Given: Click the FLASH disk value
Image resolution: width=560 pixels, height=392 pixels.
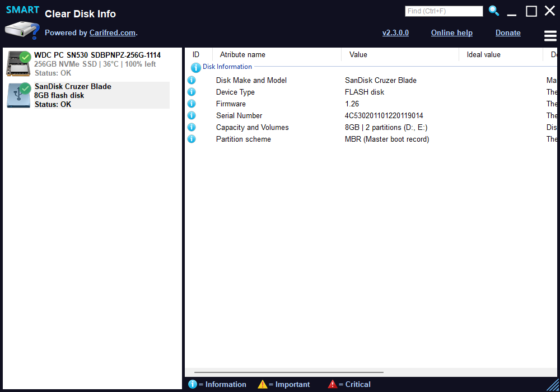Looking at the screenshot, I should 365,92.
